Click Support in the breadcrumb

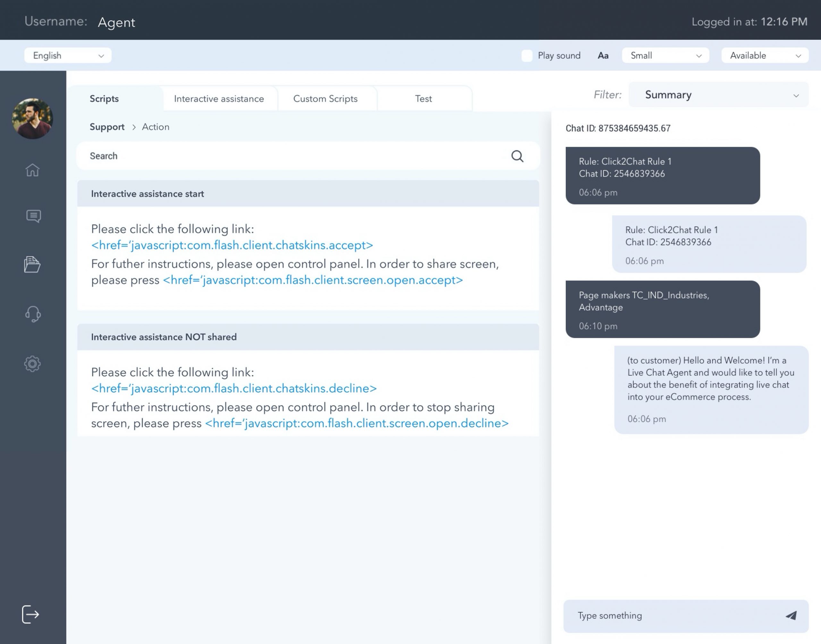point(107,127)
